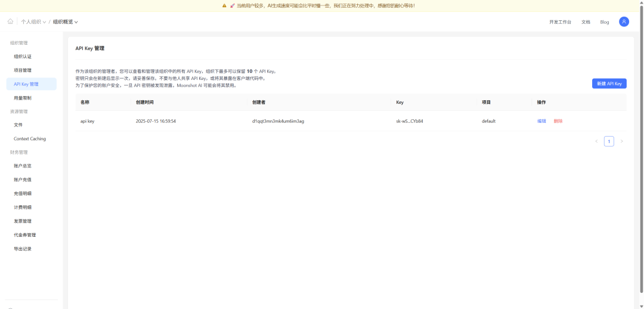
Task: Open 导出记录 in sidebar
Action: [x=32, y=249]
